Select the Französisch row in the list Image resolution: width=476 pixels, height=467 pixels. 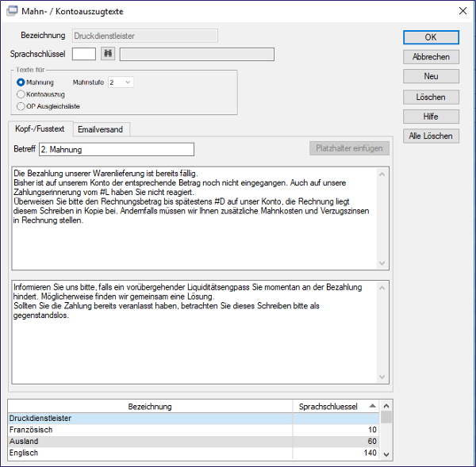194,430
